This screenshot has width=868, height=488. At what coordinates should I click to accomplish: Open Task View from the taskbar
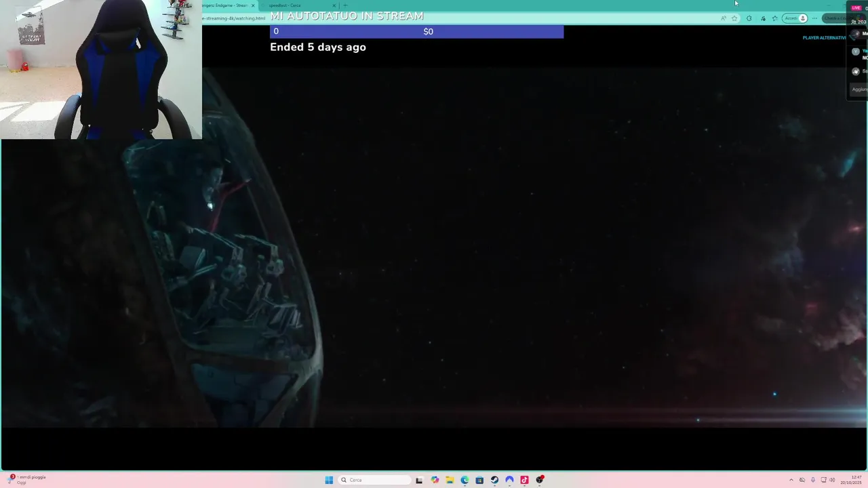[x=419, y=480]
